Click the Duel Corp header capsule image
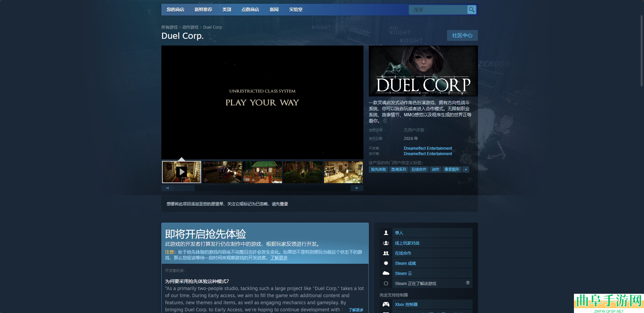Screen dimensions: 644x313 pos(423,71)
